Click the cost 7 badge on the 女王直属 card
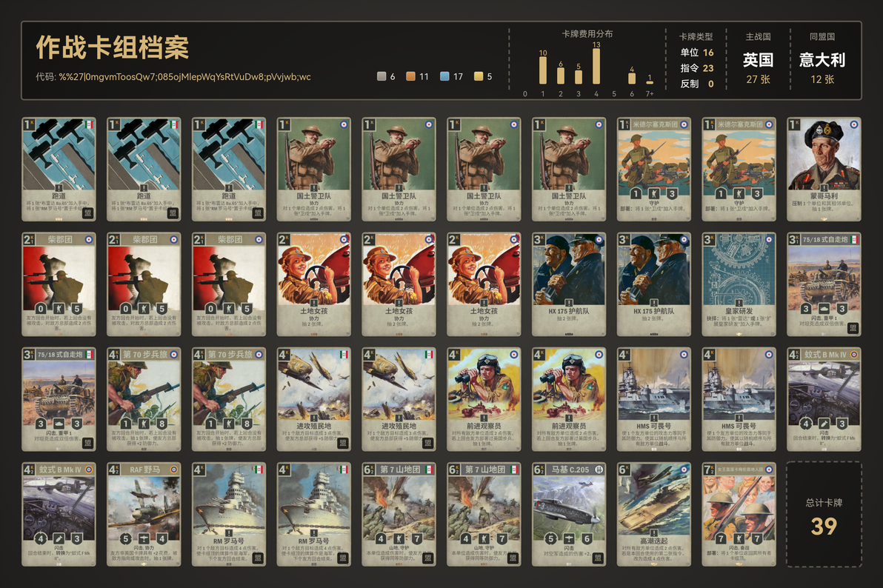This screenshot has width=883, height=588. pyautogui.click(x=709, y=470)
